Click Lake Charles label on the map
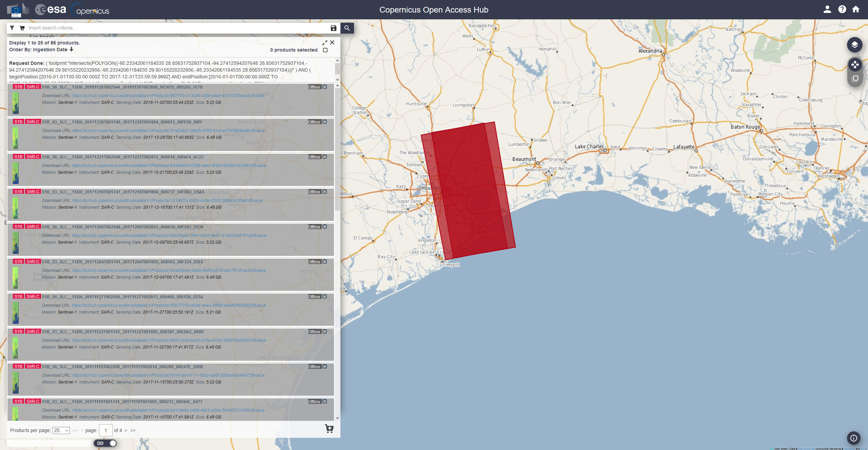Image resolution: width=868 pixels, height=450 pixels. pyautogui.click(x=589, y=147)
